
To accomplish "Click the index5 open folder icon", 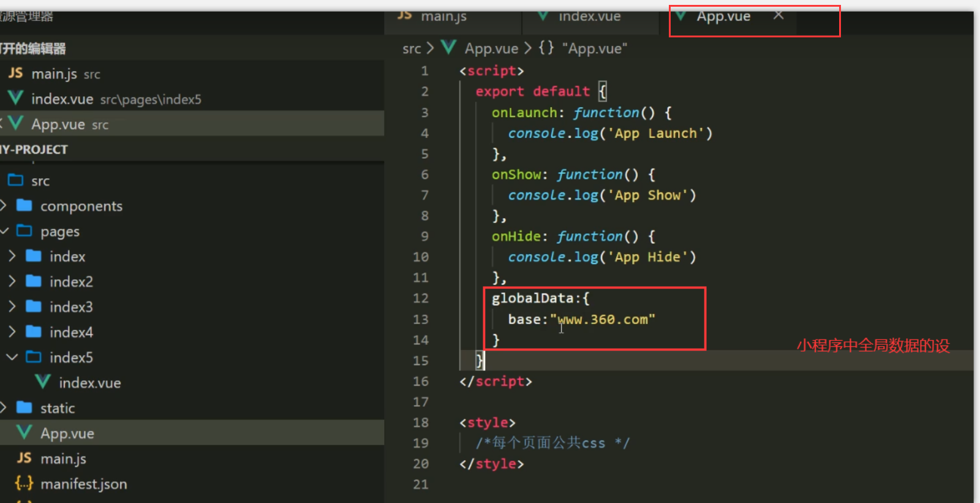I will coord(34,357).
